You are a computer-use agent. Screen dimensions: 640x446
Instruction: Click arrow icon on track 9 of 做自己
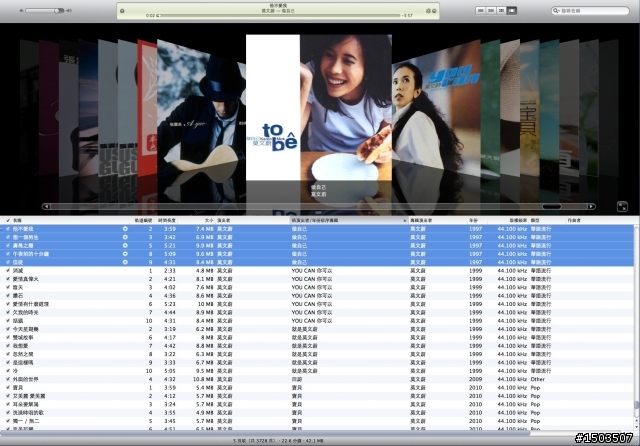125,262
